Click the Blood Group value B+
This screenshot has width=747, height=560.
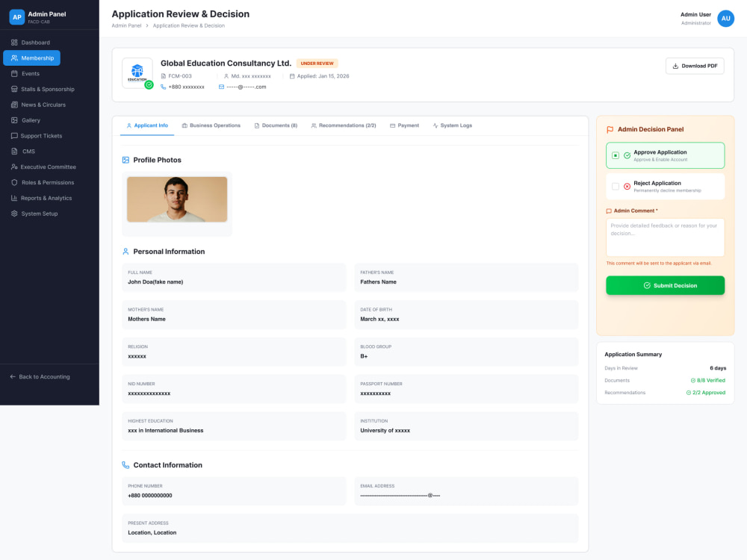click(364, 356)
